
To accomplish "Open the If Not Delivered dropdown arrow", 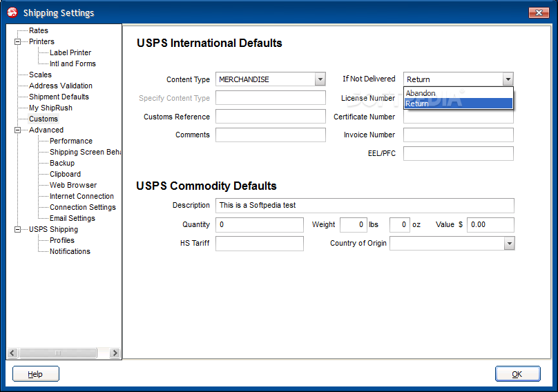I will point(508,79).
